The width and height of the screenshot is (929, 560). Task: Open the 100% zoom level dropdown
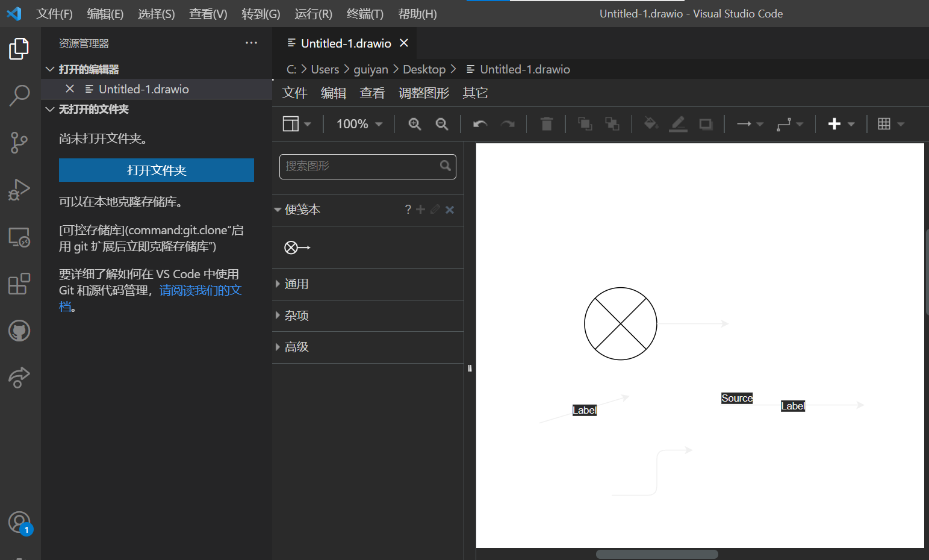(358, 123)
